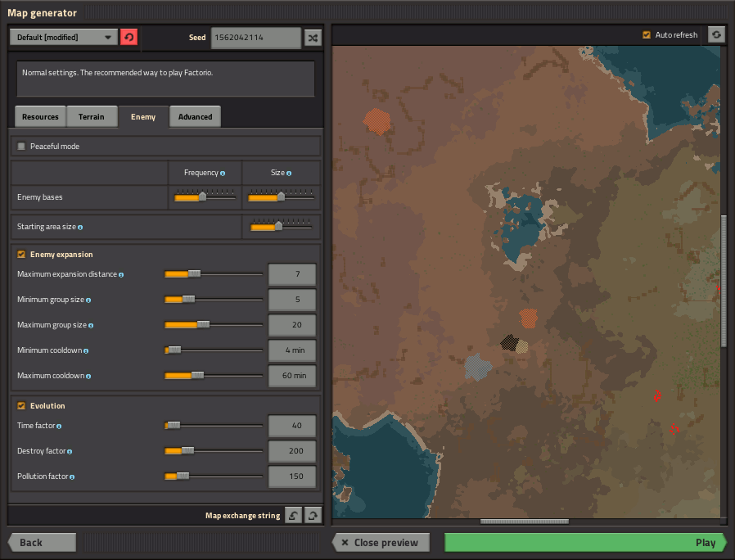Reset the preset with the red undo icon
735x560 pixels.
(x=129, y=37)
